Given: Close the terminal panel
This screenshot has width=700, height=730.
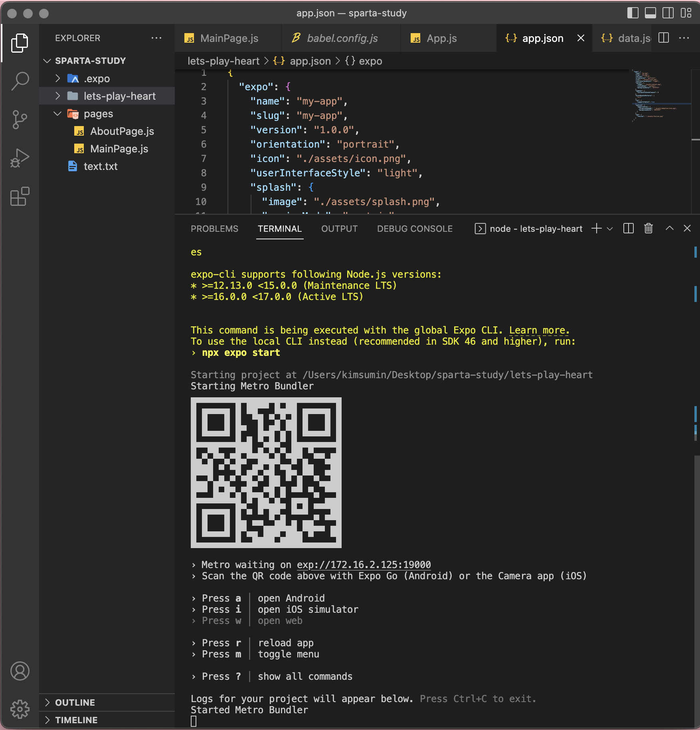Looking at the screenshot, I should coord(687,229).
